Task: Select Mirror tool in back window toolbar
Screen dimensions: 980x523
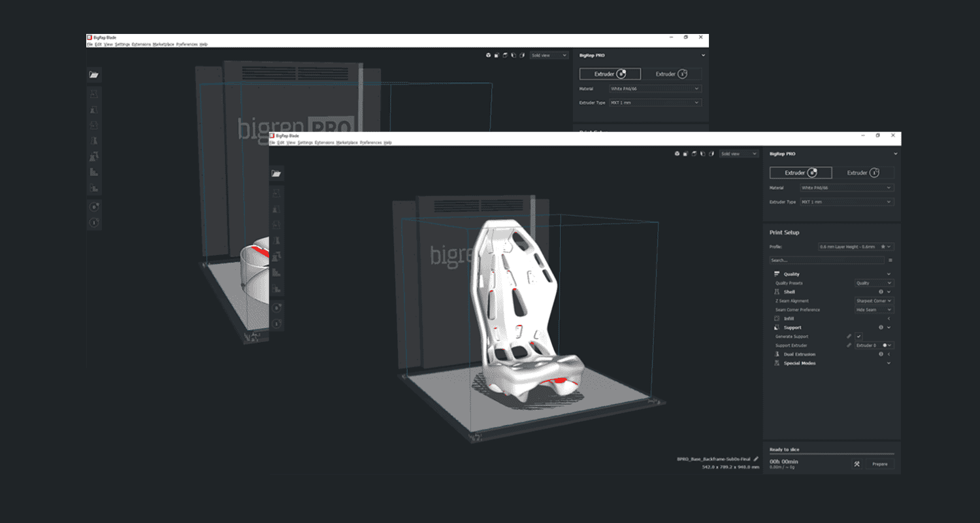Action: click(94, 141)
